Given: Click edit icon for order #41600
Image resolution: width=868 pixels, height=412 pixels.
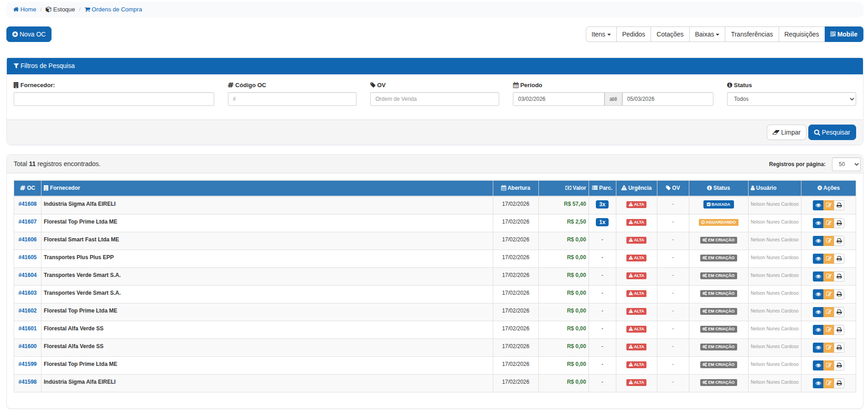Looking at the screenshot, I should [828, 348].
